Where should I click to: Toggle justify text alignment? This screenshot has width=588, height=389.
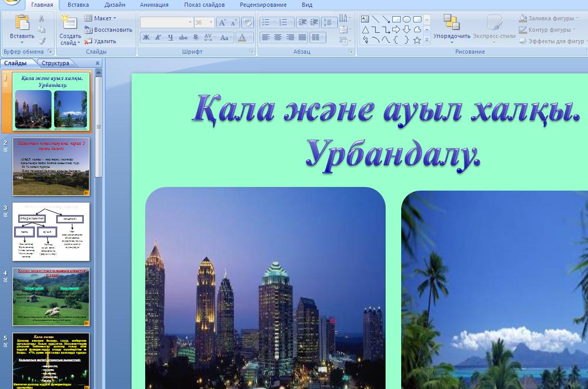303,37
